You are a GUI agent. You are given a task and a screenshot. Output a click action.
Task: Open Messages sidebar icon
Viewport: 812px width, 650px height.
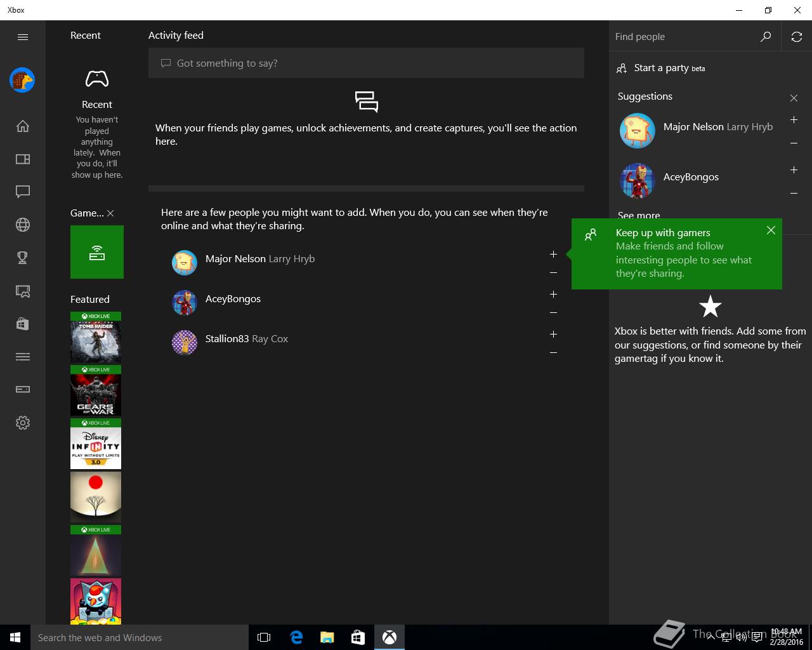tap(23, 192)
